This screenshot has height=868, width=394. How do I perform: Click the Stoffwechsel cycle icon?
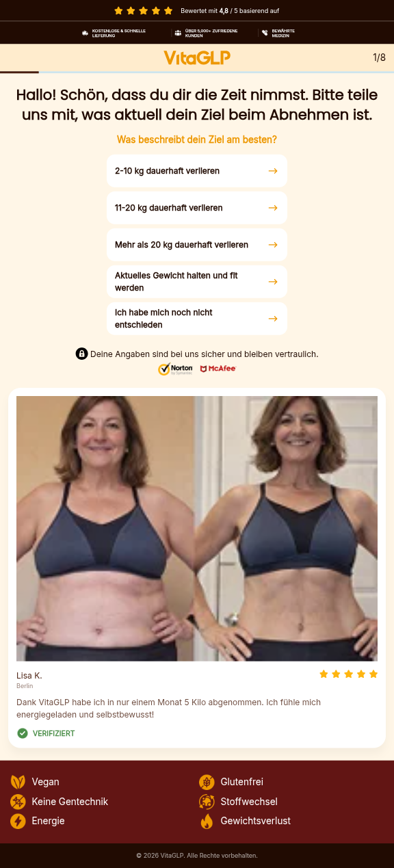pos(207,802)
